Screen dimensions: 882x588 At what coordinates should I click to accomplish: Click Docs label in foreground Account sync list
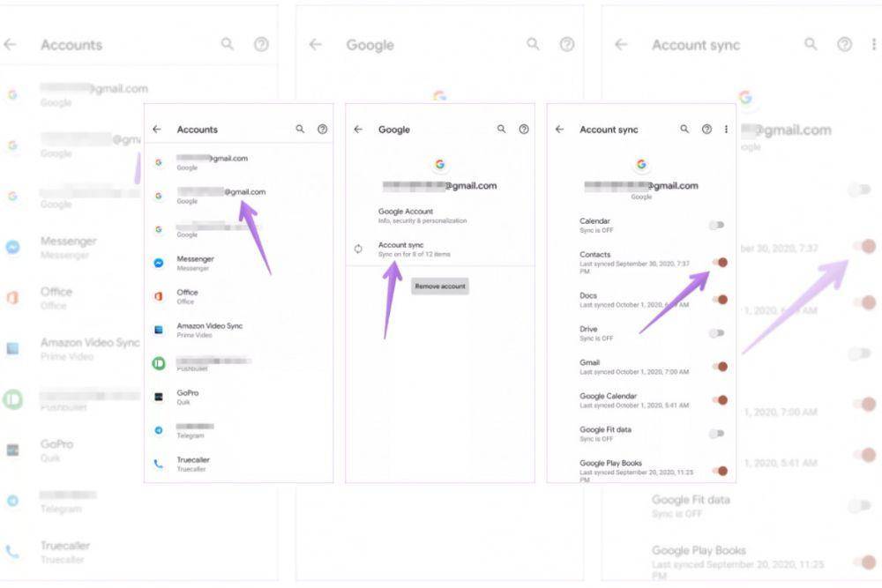[x=588, y=295]
